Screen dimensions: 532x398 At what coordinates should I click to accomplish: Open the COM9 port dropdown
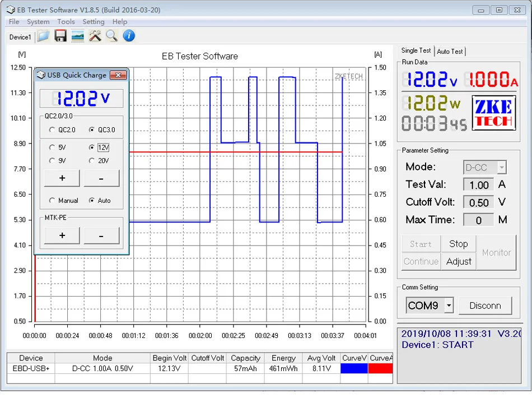[449, 306]
